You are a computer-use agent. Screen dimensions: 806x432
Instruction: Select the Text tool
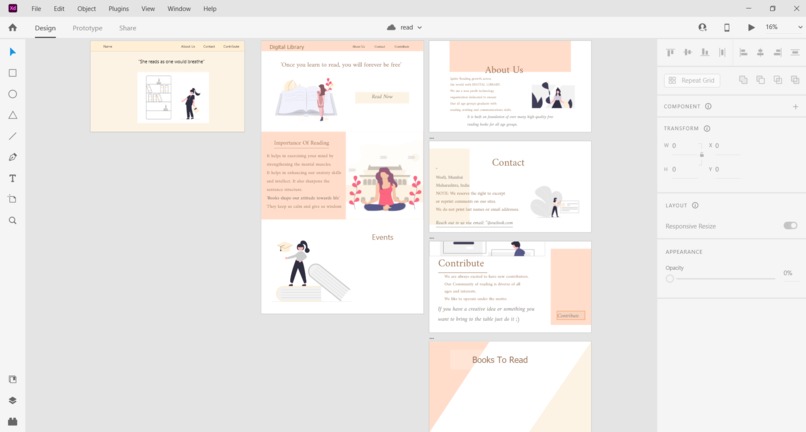coord(13,178)
